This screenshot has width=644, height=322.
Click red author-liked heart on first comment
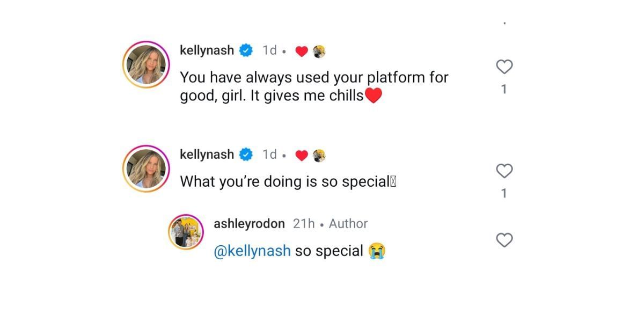point(302,52)
